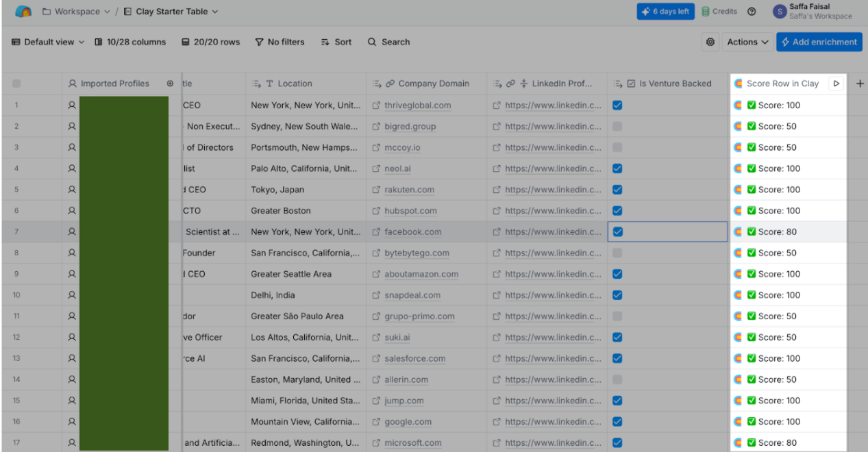Toggle Is Venture Backed for neol.ai row
868x452 pixels.
pos(617,168)
